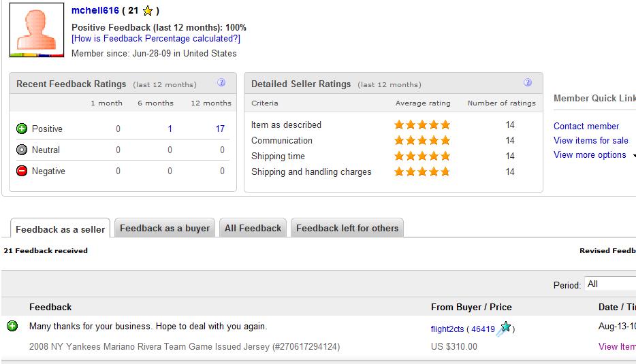Open the 1 positive rating for 6 months
The height and width of the screenshot is (364, 636).
(x=170, y=129)
